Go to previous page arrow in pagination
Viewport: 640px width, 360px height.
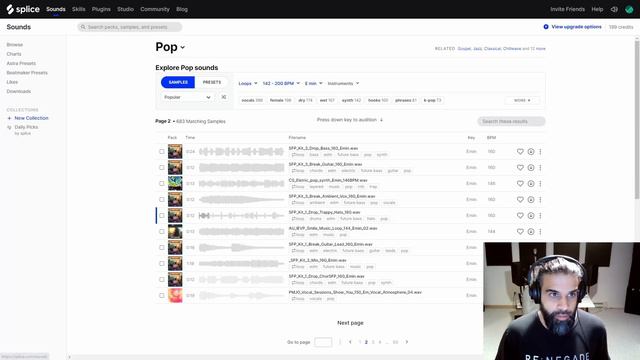coord(350,342)
